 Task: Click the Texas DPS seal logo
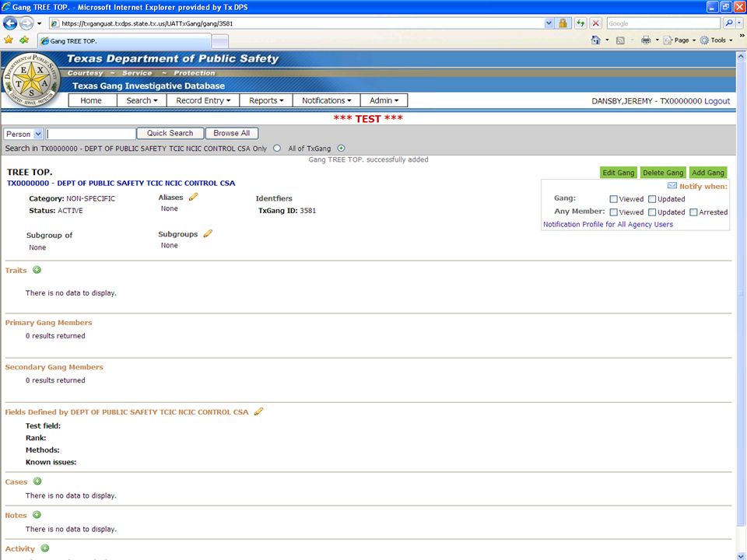[x=31, y=80]
